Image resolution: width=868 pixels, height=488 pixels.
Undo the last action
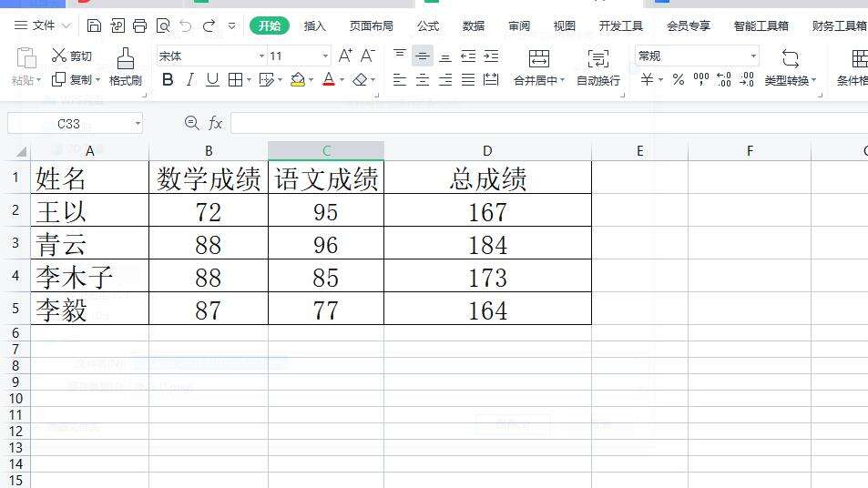pyautogui.click(x=186, y=25)
